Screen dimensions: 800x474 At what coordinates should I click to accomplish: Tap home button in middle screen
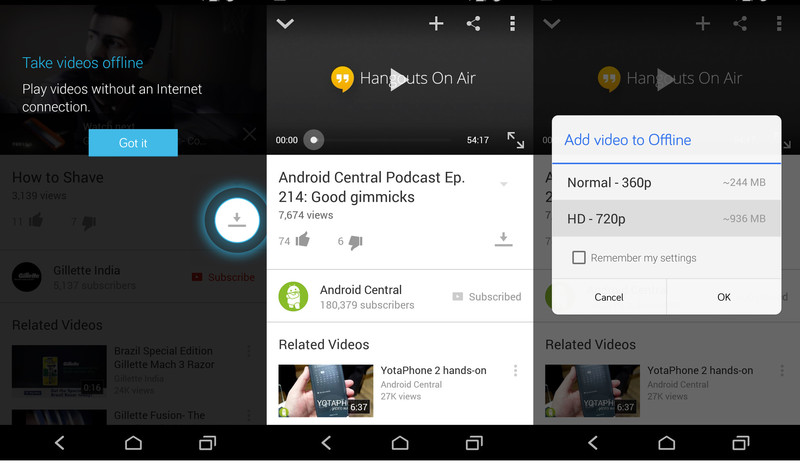point(400,442)
